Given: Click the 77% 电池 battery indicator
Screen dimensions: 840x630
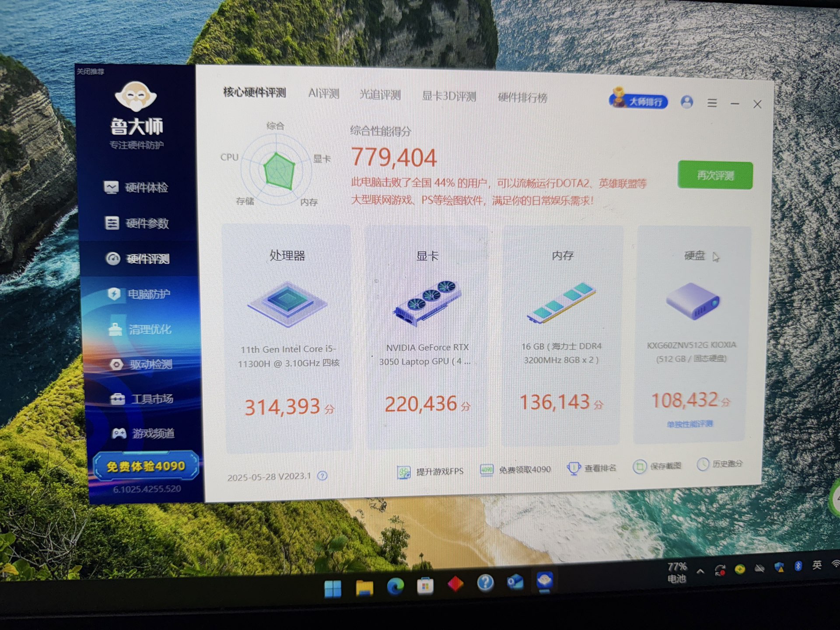Looking at the screenshot, I should 677,573.
